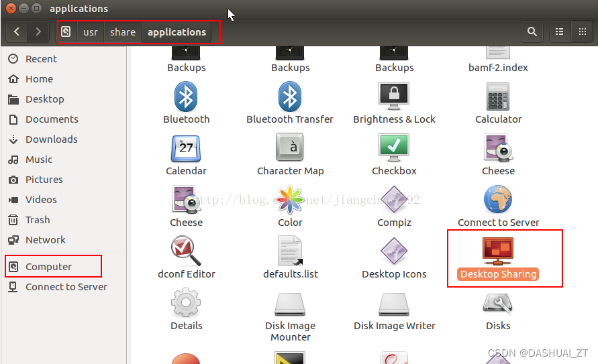Screen dimensions: 598x364
Task: Select the Cheese icon next to Checkbox
Action: [498, 147]
